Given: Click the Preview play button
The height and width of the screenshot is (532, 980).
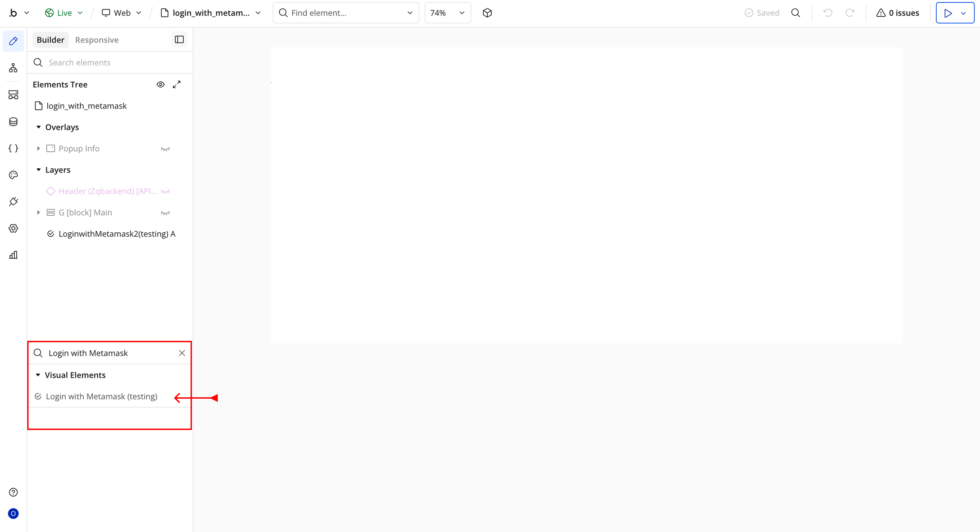Looking at the screenshot, I should pos(948,13).
